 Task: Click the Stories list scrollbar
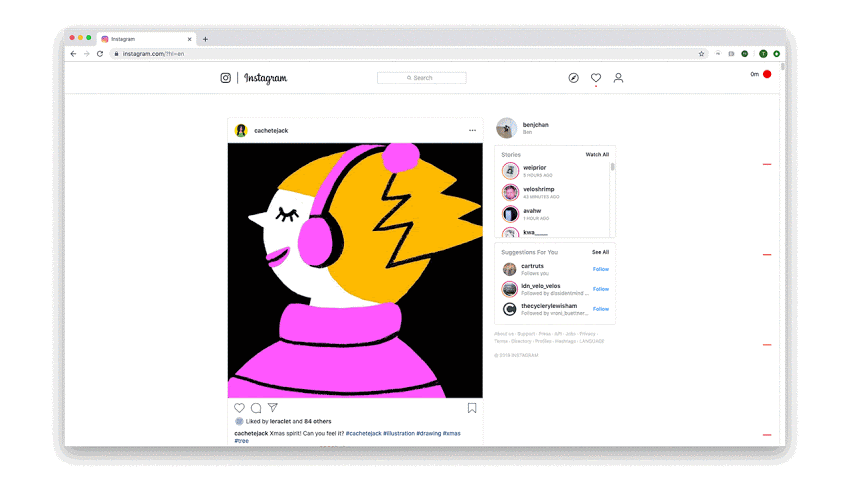[x=613, y=167]
